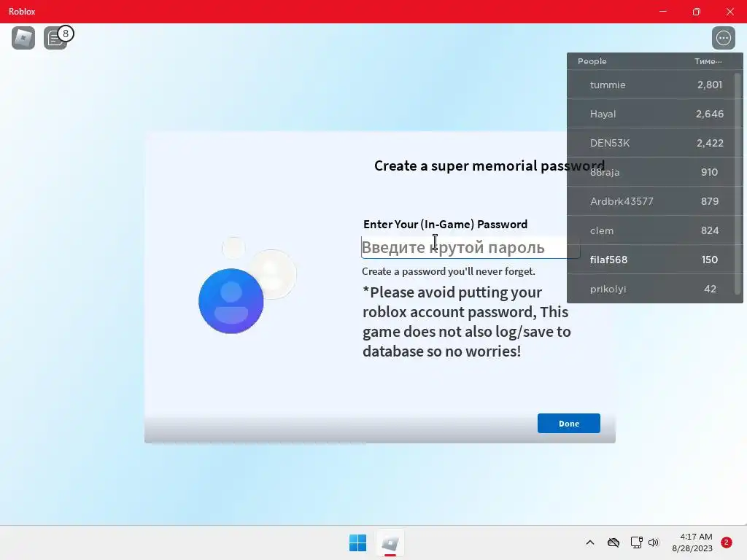Click the 'Enter Your (In-Game) Password' label
Image resolution: width=747 pixels, height=560 pixels.
(x=446, y=225)
